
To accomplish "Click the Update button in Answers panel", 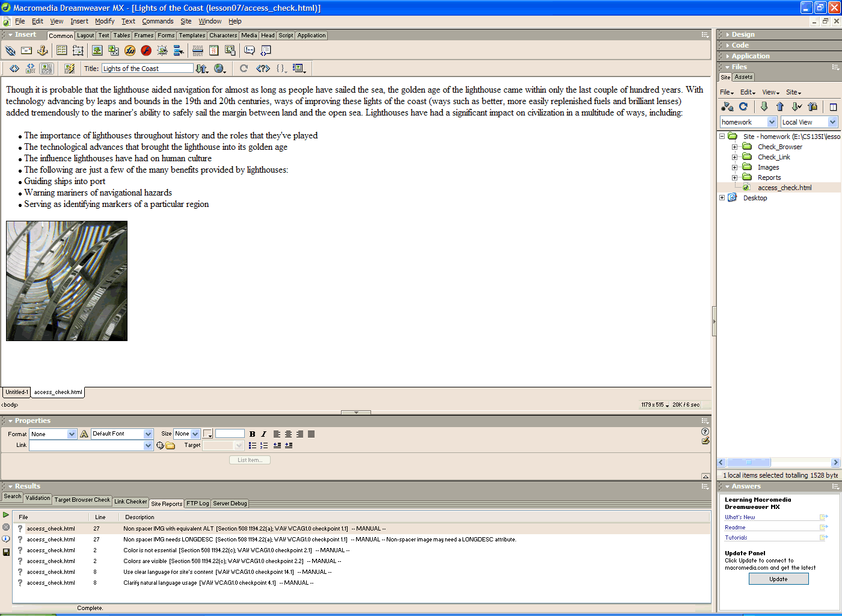I will pyautogui.click(x=778, y=579).
